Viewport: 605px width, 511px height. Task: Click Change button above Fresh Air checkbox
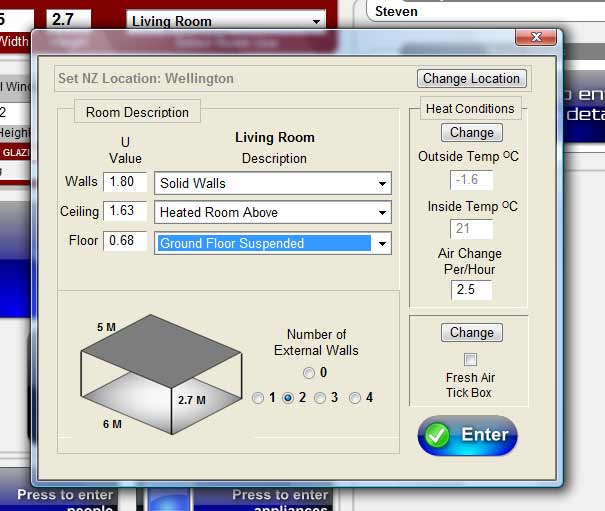(x=471, y=332)
